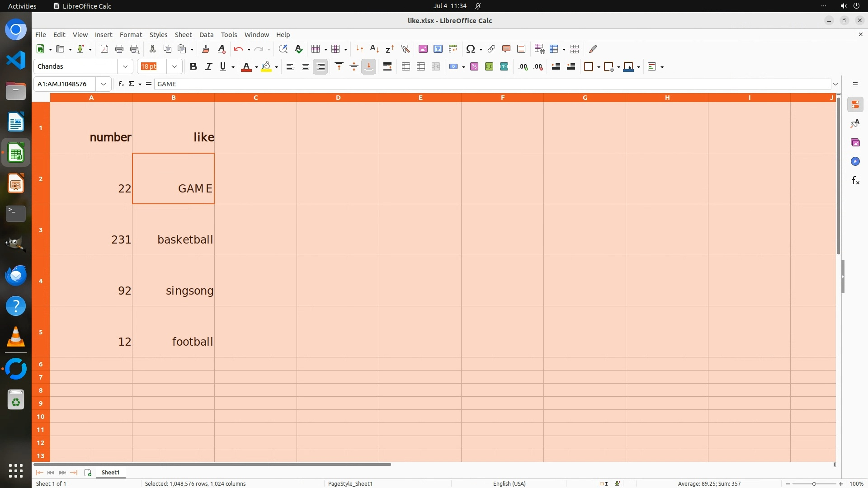Expand the font size dropdown
The height and width of the screenshot is (488, 868).
(175, 67)
